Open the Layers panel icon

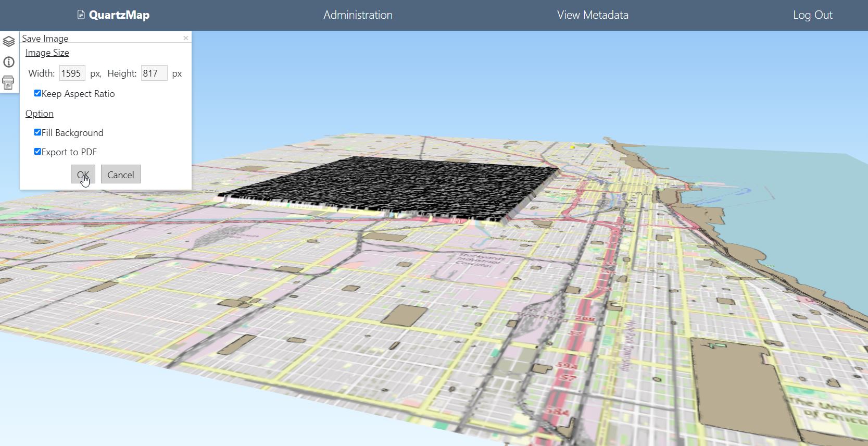(x=9, y=41)
